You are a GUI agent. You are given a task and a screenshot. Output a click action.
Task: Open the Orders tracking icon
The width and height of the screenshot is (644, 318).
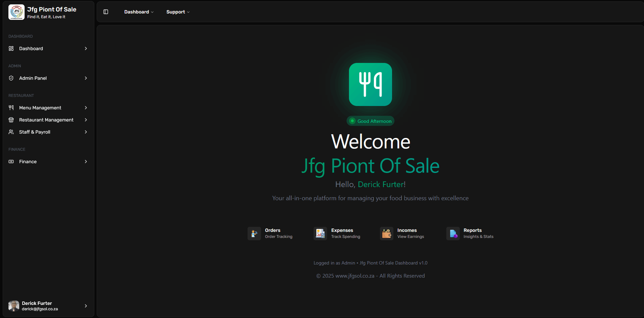click(x=254, y=233)
